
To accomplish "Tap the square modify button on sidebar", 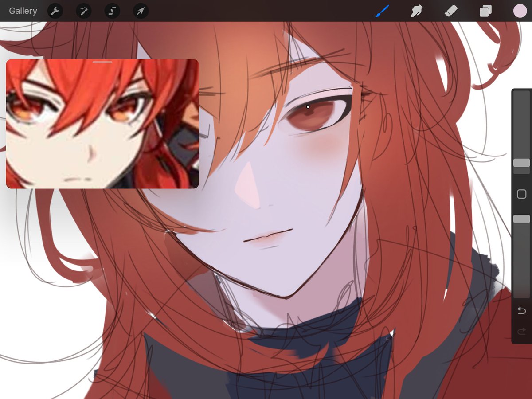I will [x=521, y=194].
